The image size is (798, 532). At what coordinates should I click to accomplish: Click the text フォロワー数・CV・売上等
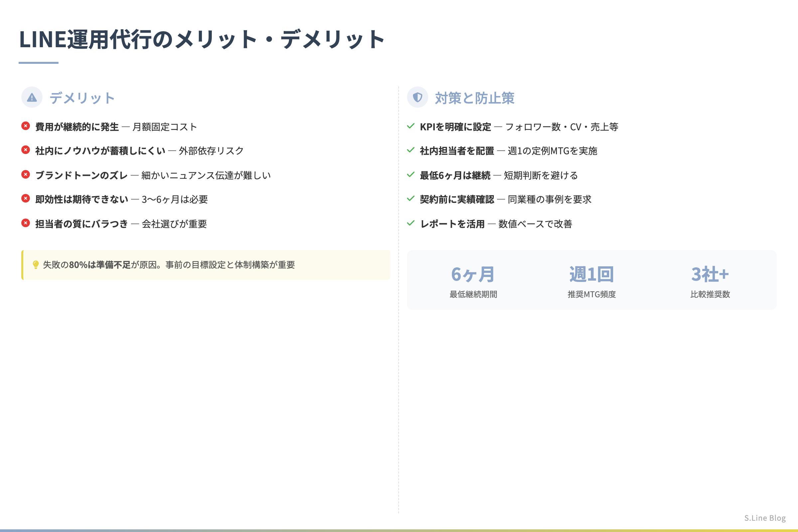point(562,127)
